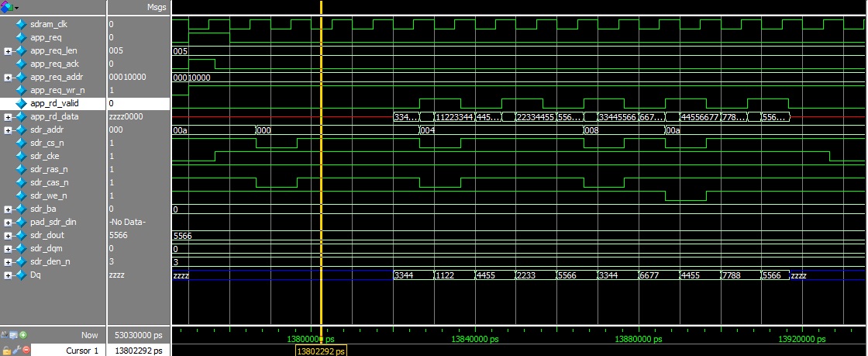Screen dimensions: 868x356
Task: Toggle the Cursor 1 lock icon
Action: (x=5, y=351)
